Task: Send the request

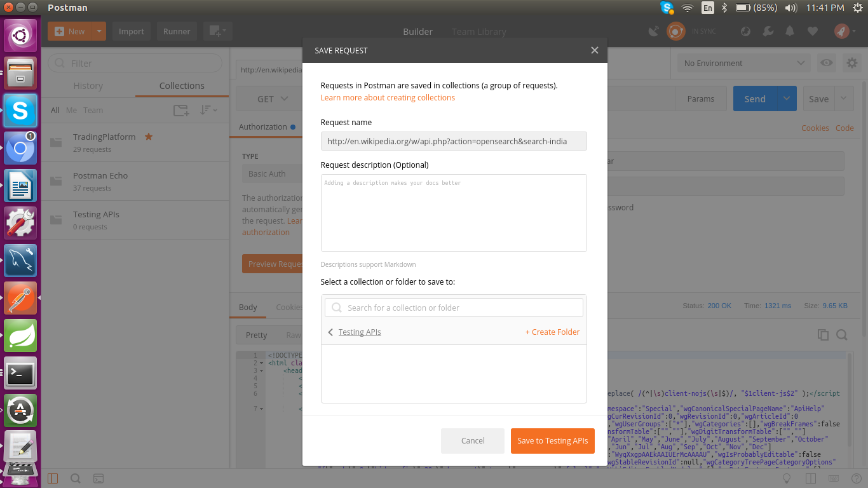Action: pyautogui.click(x=755, y=98)
